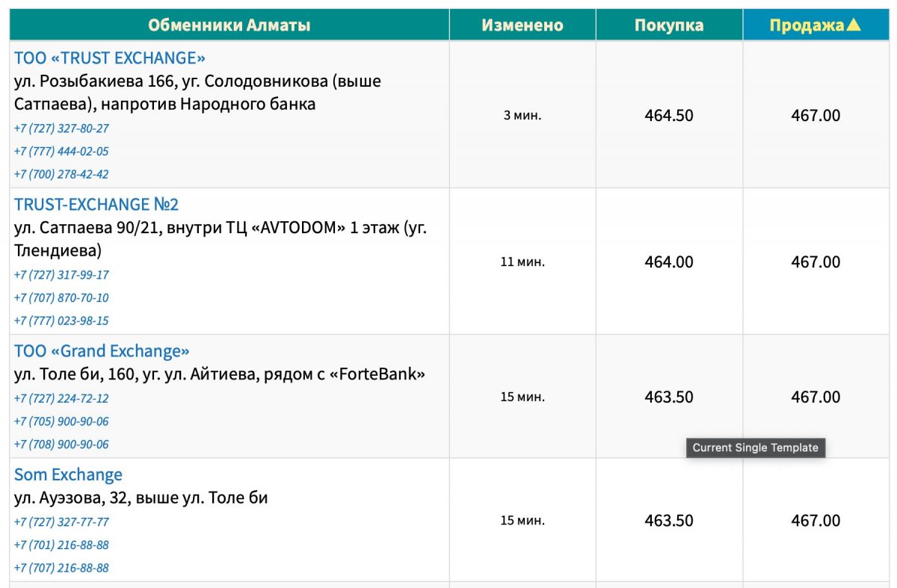
Task: Open the ТОО «TRUST EXCHANGE» link
Action: pos(109,58)
